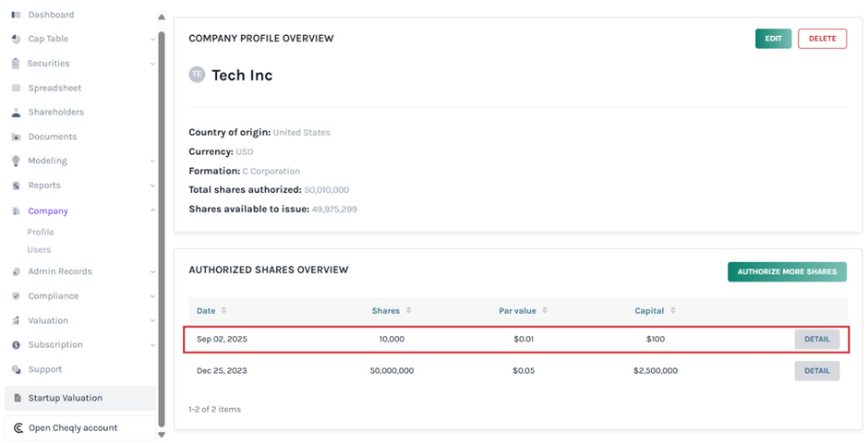The height and width of the screenshot is (443, 868).
Task: Click the Delete company profile button
Action: click(822, 39)
